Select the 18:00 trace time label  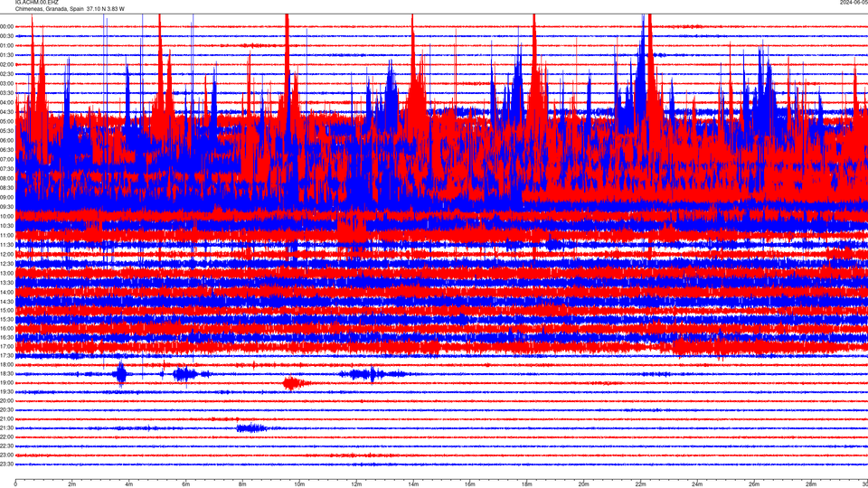pyautogui.click(x=7, y=364)
